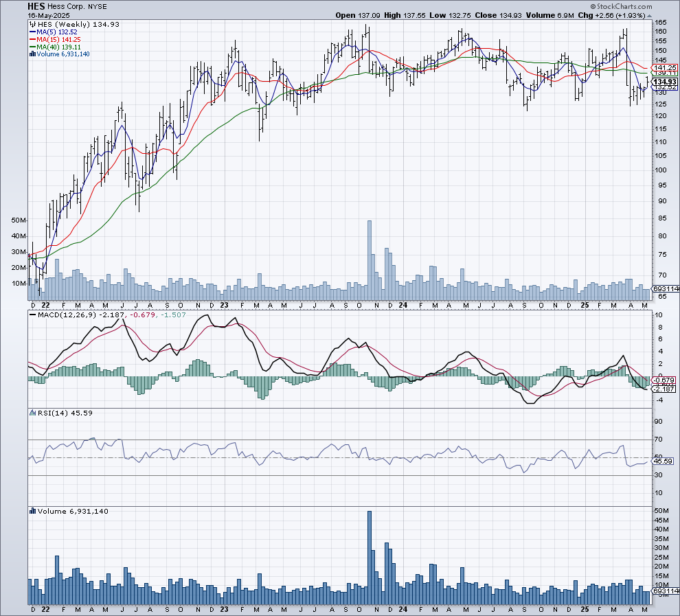Click the HES (Weekly) 134.93 legend label

[78, 24]
